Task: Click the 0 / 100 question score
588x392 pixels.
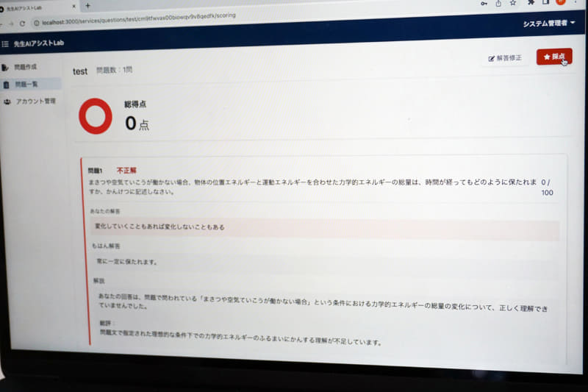Action: click(547, 188)
